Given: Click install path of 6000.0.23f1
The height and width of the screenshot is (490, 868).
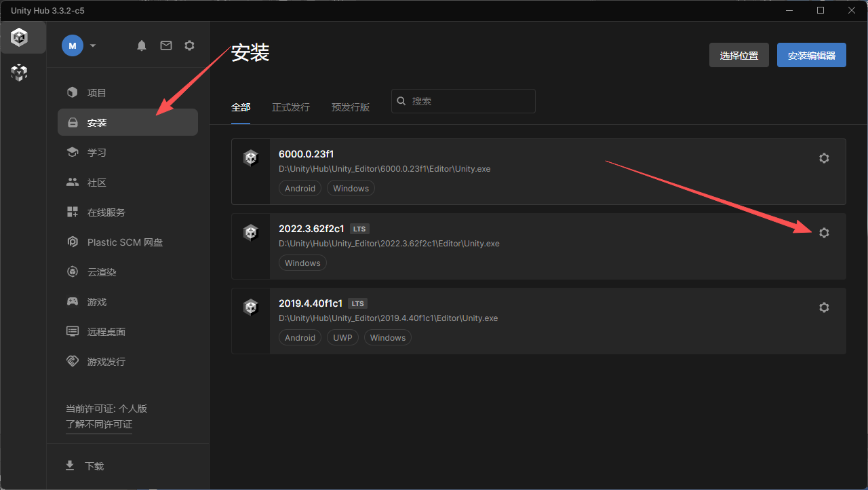Looking at the screenshot, I should tap(384, 169).
